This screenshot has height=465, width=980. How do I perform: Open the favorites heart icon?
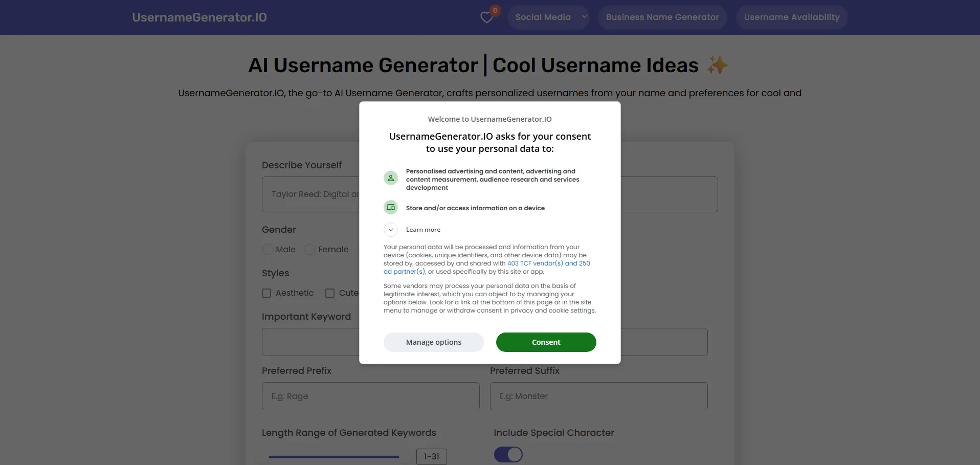coord(486,17)
